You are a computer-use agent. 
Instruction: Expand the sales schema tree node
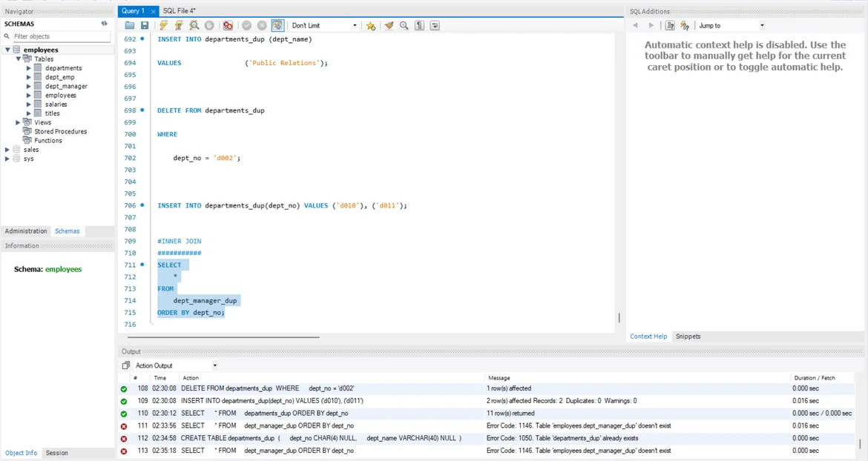coord(7,150)
